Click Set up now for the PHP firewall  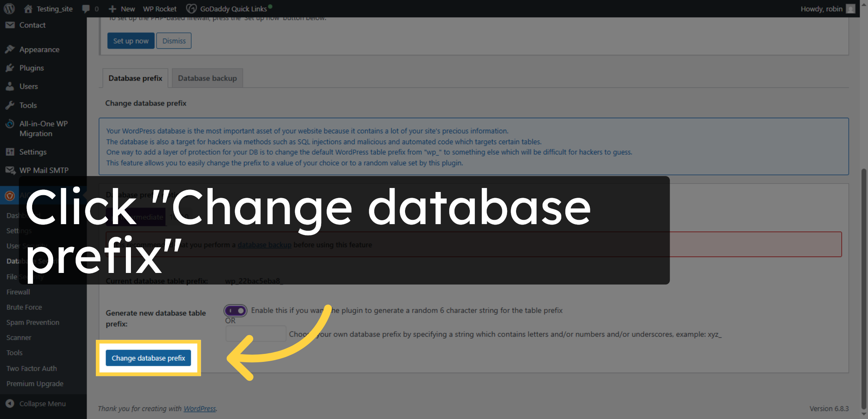tap(131, 40)
